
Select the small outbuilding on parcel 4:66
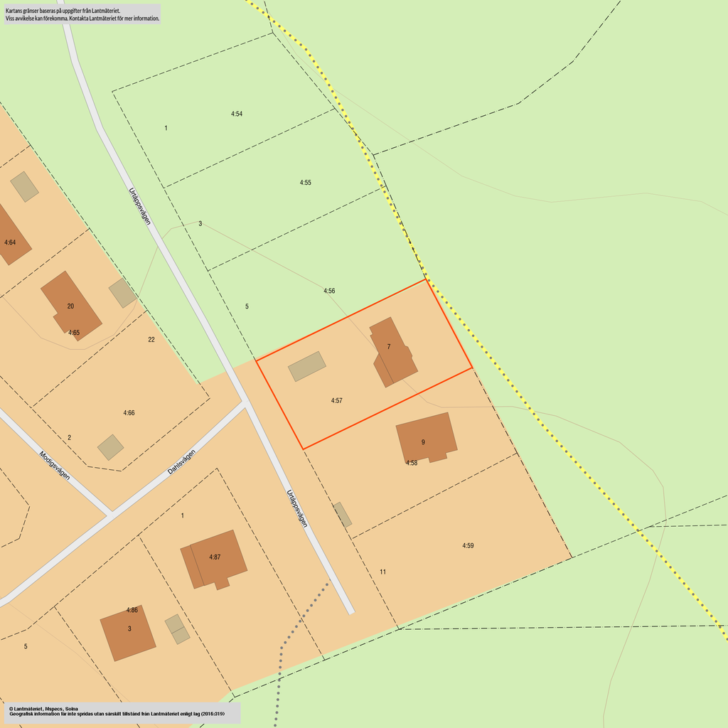point(110,447)
